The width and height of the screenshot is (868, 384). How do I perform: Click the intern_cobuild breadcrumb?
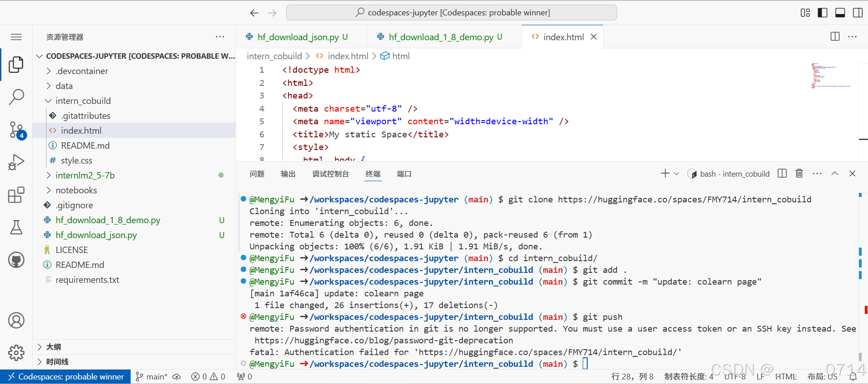coord(274,56)
